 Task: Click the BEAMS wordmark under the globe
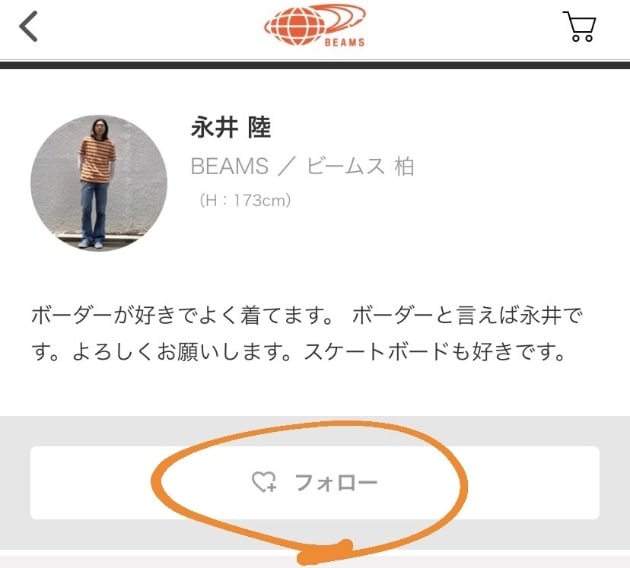coord(345,42)
